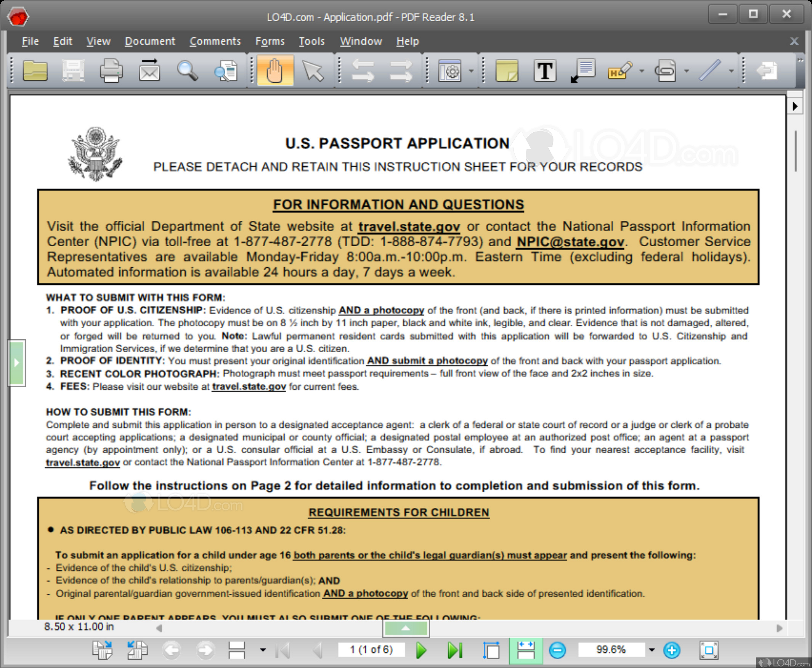Click the green Next Page arrow
This screenshot has width=812, height=668.
[422, 650]
